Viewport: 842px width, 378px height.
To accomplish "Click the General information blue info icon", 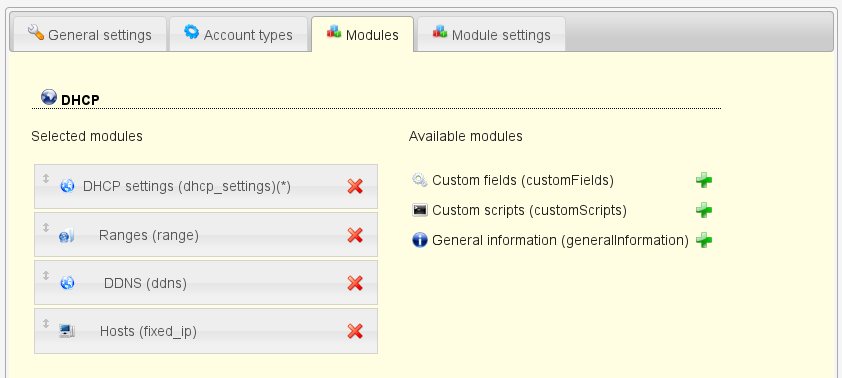I will (419, 239).
